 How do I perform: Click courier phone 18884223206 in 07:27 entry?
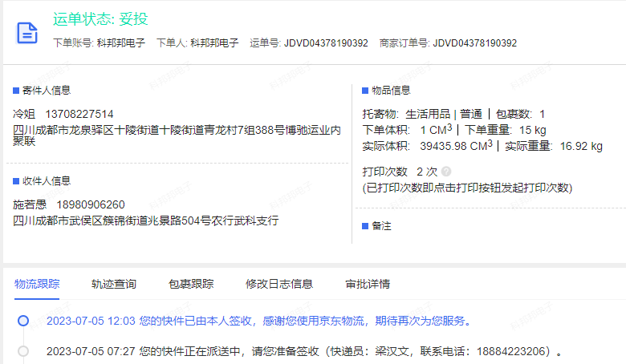tap(510, 351)
